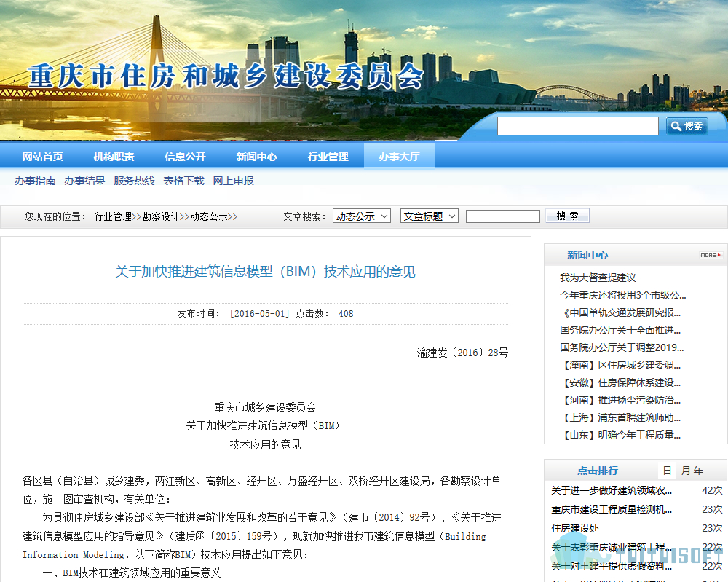The height and width of the screenshot is (582, 728).
Task: Switch click ranking to 年 tab
Action: pyautogui.click(x=698, y=471)
